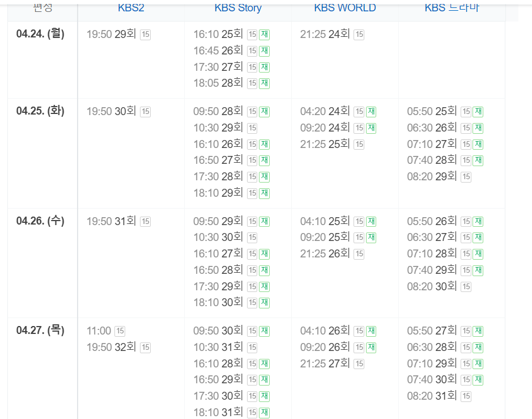Click the 15 rating icon on 10:30 31회
Viewport: 532px width, 419px height.
252,348
